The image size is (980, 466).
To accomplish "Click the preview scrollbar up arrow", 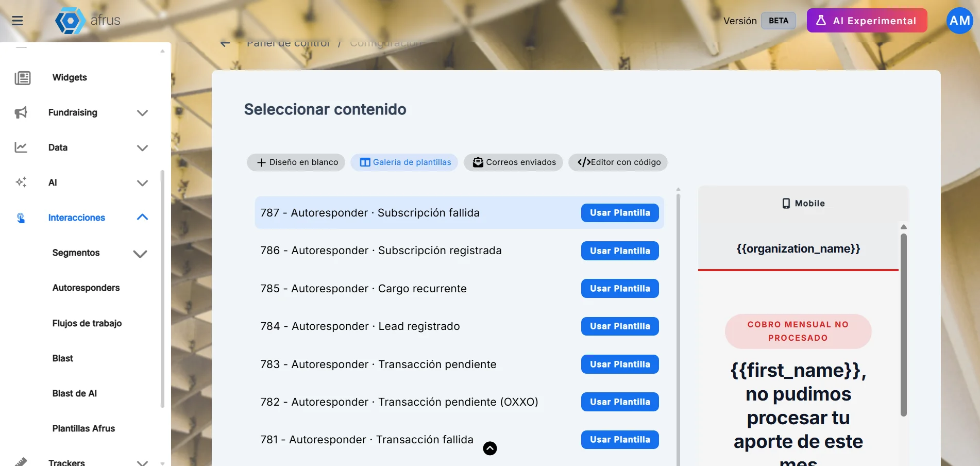I will coord(903,227).
